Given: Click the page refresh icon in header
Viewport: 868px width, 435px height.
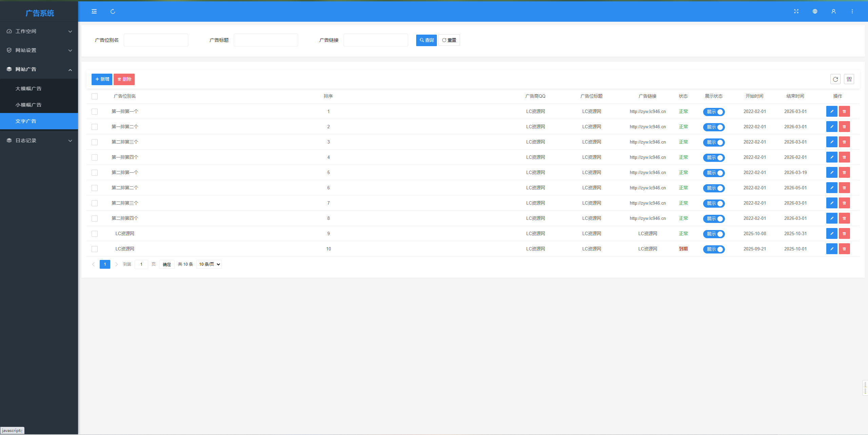Looking at the screenshot, I should click(113, 12).
